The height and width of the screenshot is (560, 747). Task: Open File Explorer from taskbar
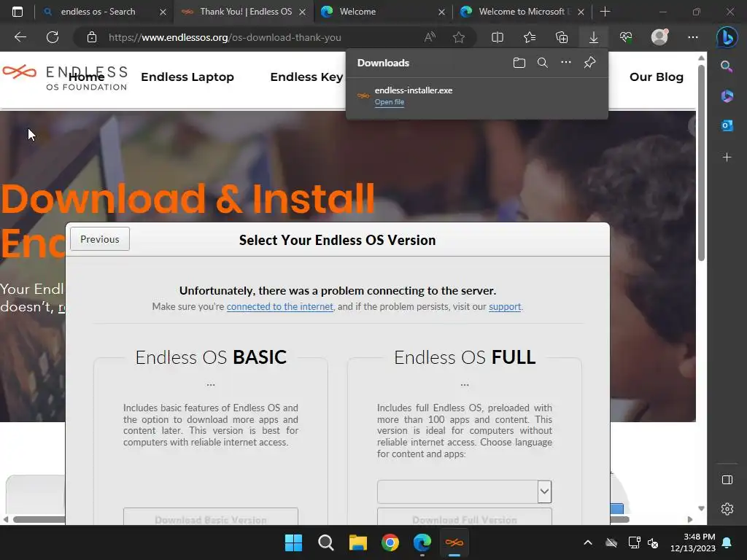[x=357, y=542]
